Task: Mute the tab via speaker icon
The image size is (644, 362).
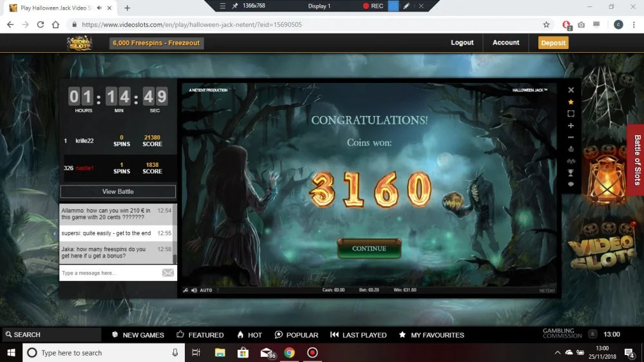Action: tap(99, 8)
